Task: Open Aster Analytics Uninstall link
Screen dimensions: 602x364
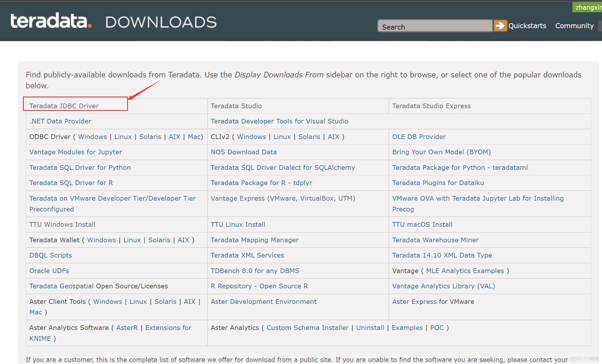Action: [370, 328]
